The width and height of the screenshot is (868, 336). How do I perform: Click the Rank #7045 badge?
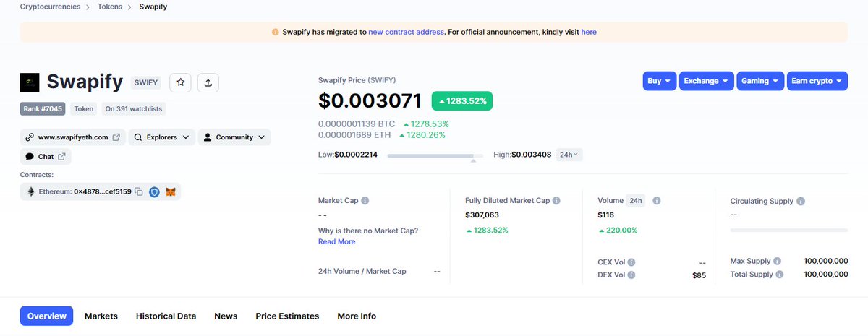[43, 109]
